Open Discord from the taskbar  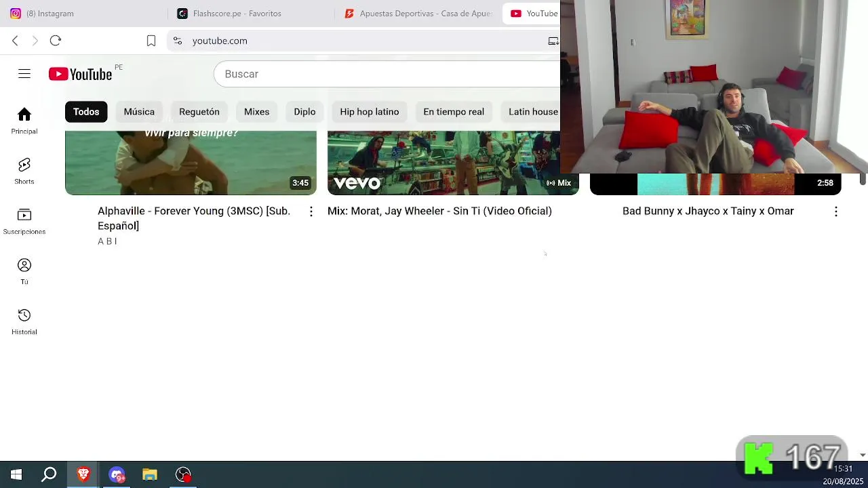coord(117,474)
